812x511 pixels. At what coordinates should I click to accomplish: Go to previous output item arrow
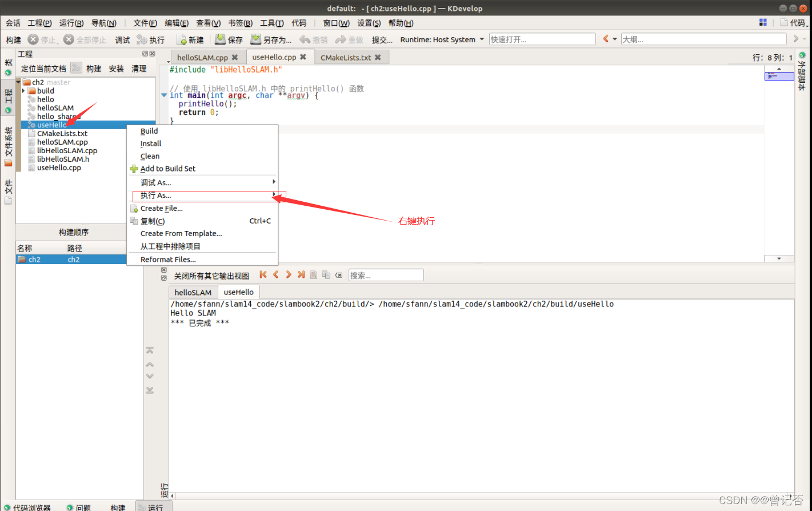tap(276, 275)
